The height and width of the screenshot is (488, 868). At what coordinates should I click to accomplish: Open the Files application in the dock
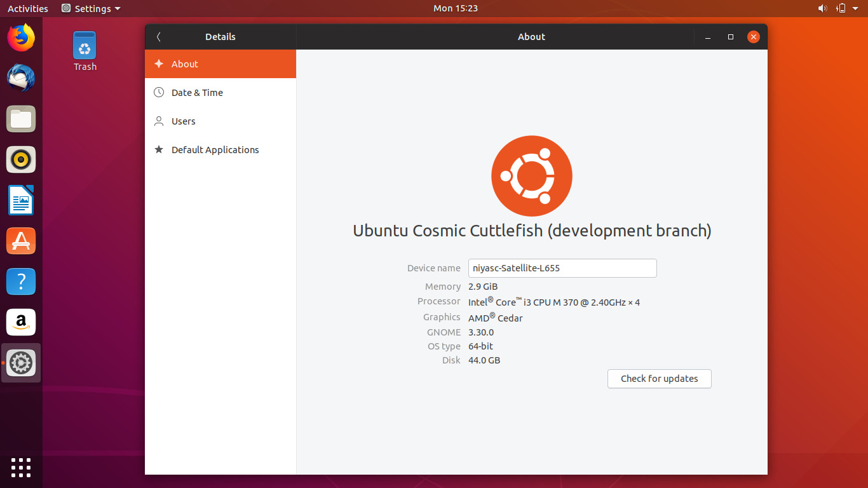coord(21,119)
